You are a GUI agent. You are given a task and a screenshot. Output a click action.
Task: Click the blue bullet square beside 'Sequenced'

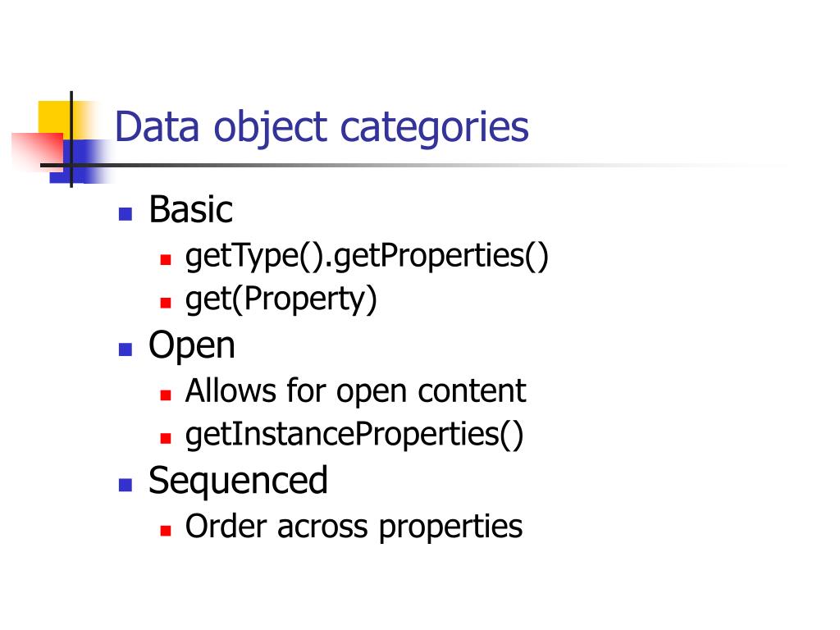pyautogui.click(x=126, y=485)
